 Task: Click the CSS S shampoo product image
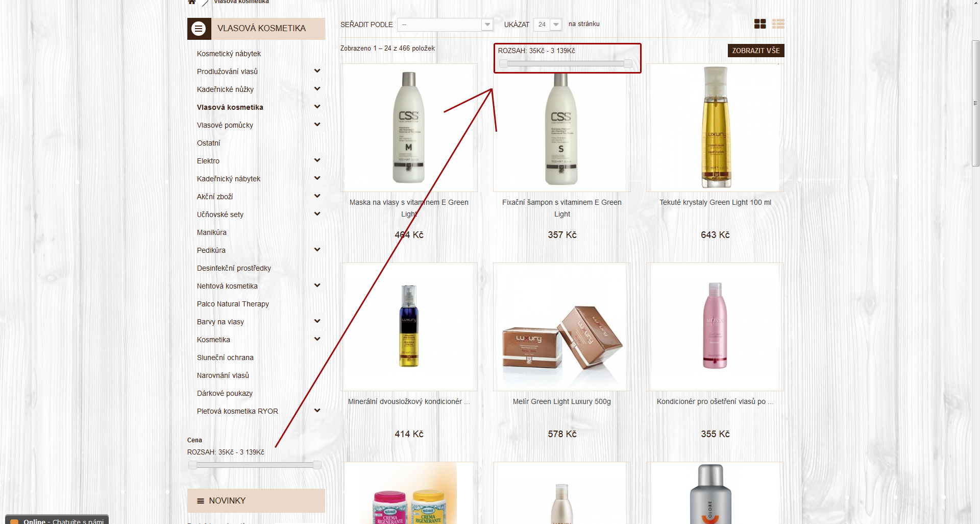[561, 129]
